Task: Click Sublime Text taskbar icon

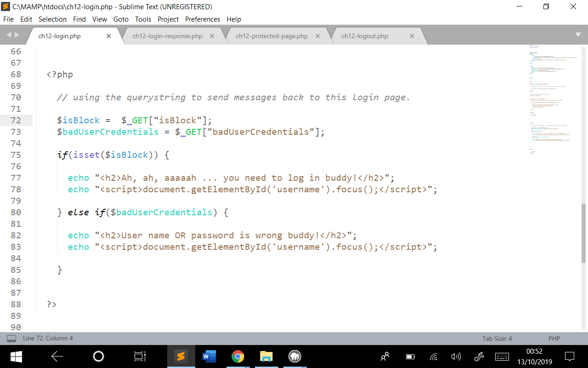Action: pyautogui.click(x=181, y=356)
